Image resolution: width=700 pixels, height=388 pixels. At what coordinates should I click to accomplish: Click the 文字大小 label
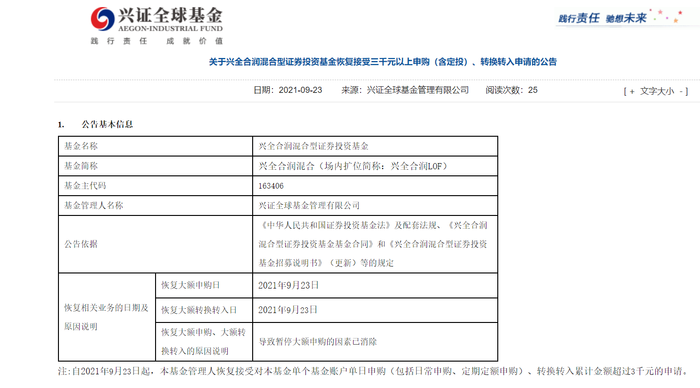pyautogui.click(x=657, y=91)
